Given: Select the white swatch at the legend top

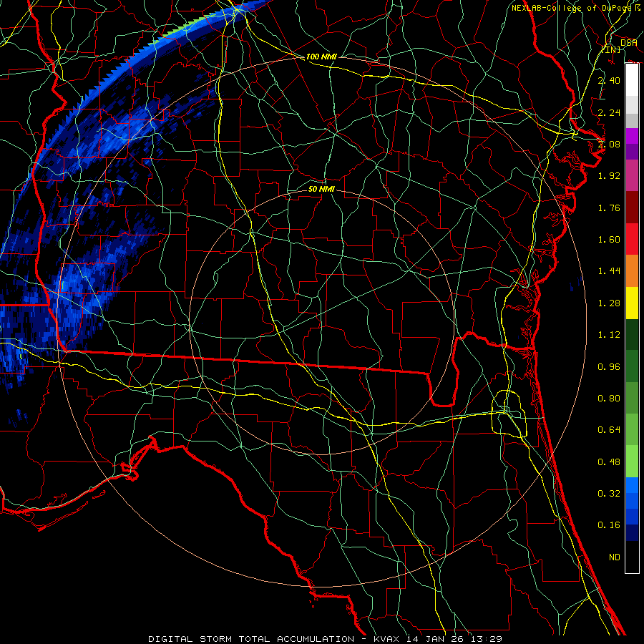Looking at the screenshot, I should pyautogui.click(x=632, y=80).
